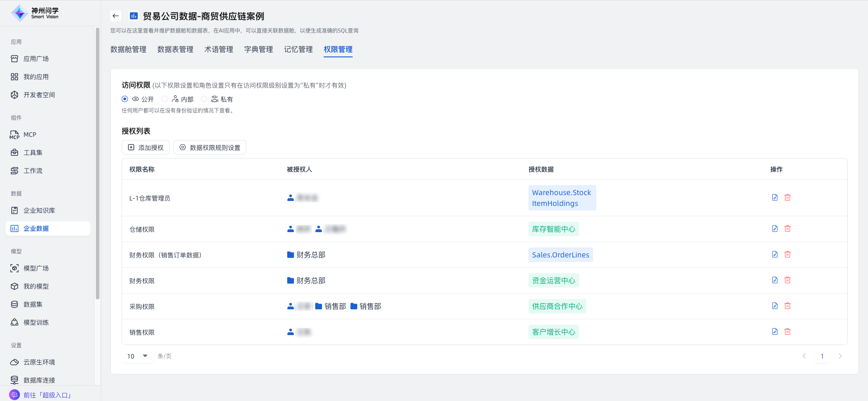Open MCP from the sidebar
The width and height of the screenshot is (868, 401).
tap(30, 135)
